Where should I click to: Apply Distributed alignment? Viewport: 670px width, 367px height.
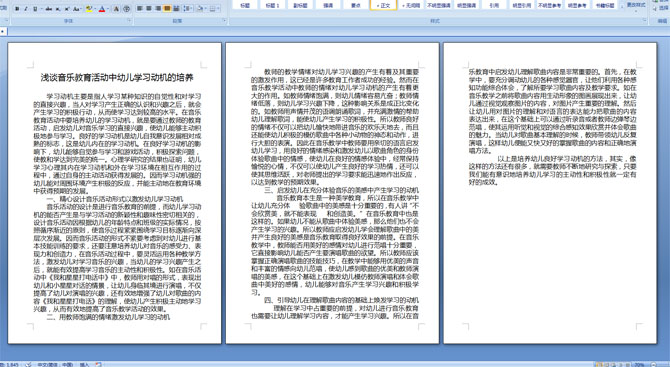pyautogui.click(x=176, y=9)
